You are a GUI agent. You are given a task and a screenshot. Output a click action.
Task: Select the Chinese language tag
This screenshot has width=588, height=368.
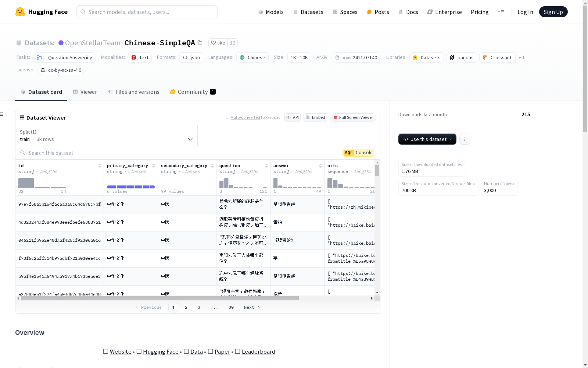pyautogui.click(x=252, y=57)
